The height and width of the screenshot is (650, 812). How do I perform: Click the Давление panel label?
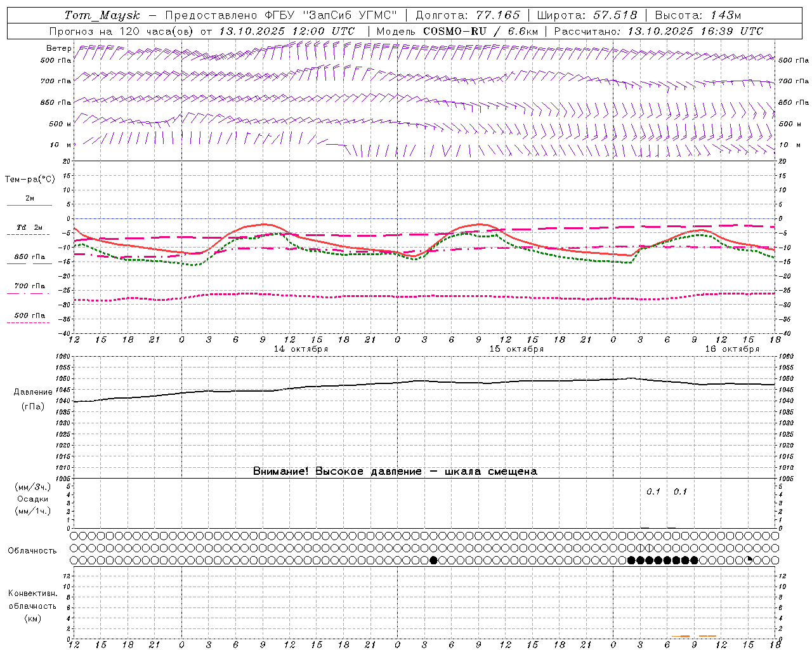pyautogui.click(x=33, y=392)
